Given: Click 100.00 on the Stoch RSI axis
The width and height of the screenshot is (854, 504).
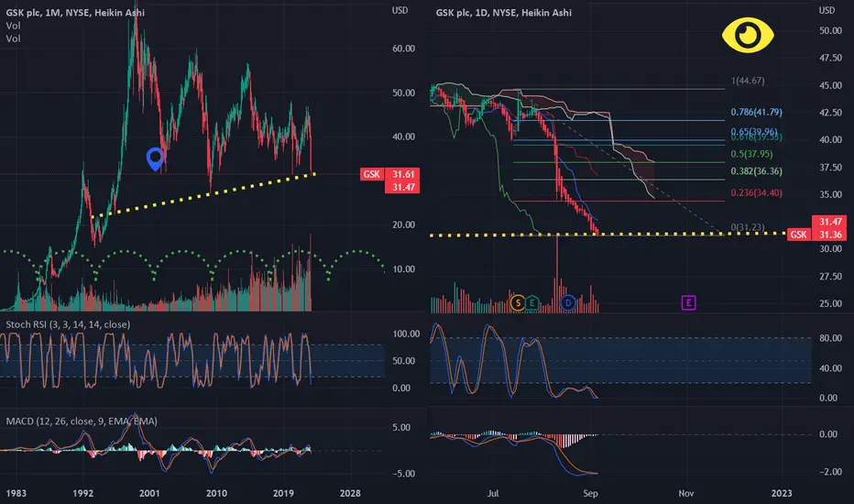Looking at the screenshot, I should 406,334.
